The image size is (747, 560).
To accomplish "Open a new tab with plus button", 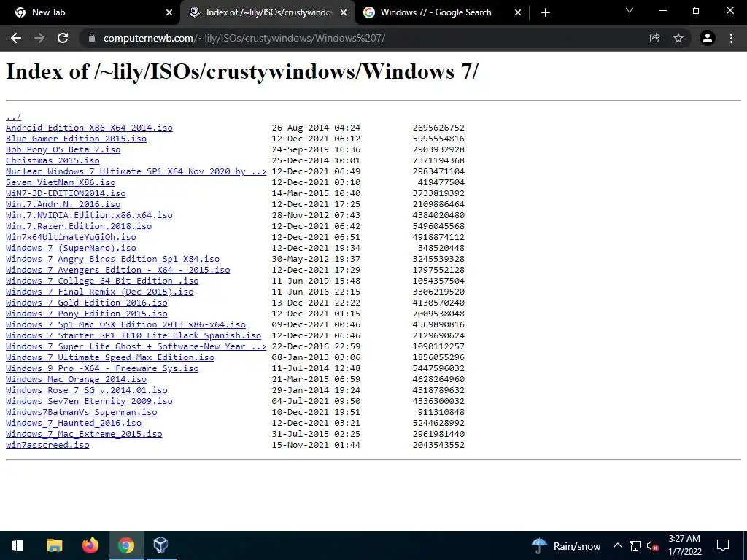I will tap(546, 12).
